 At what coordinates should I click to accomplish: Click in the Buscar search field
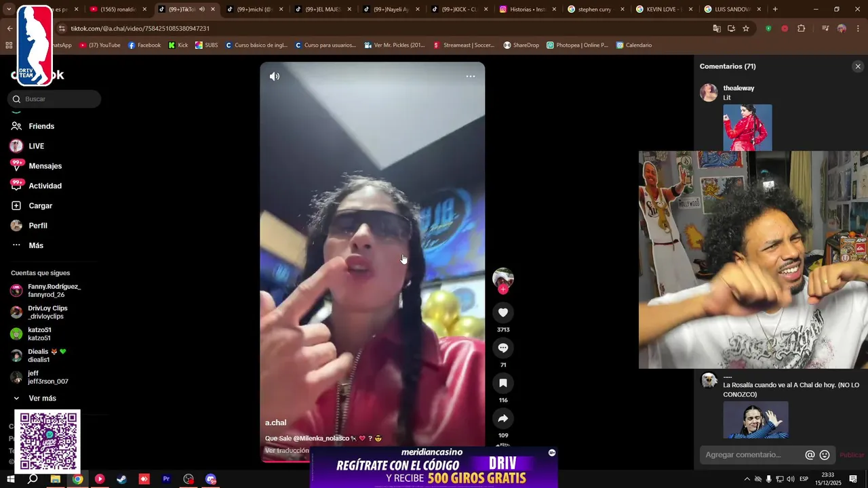(x=56, y=99)
